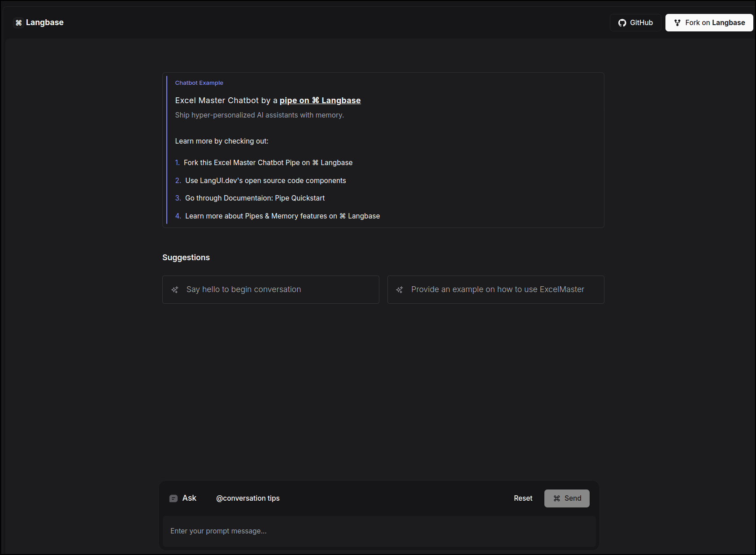Click the Suggestions heading
The image size is (756, 555).
click(x=186, y=258)
